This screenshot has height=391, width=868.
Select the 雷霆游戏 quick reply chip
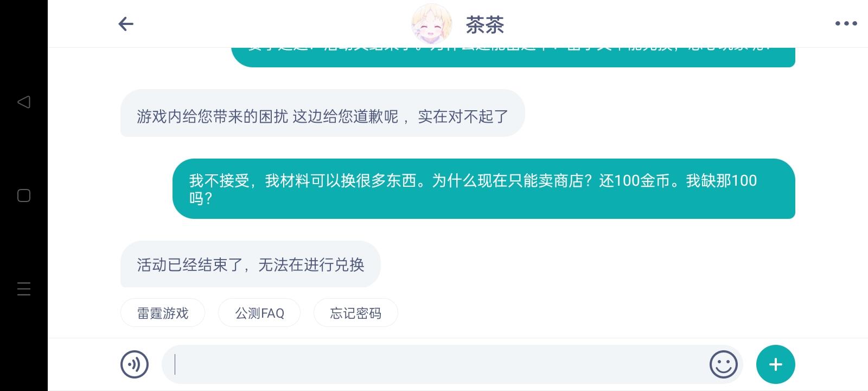tap(163, 313)
